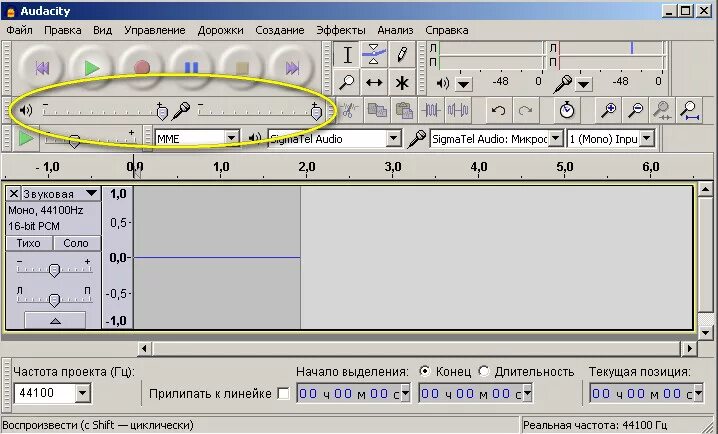This screenshot has width=718, height=434.
Task: Open the Вид menu
Action: point(103,30)
